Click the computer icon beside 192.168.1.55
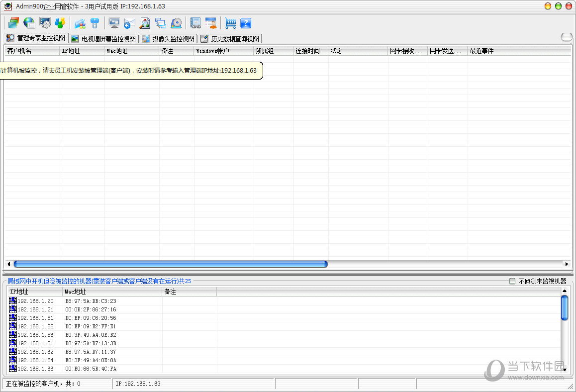 13,326
